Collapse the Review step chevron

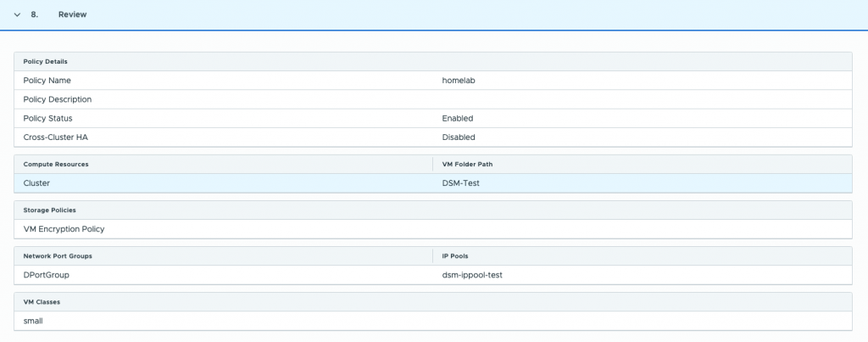coord(17,15)
